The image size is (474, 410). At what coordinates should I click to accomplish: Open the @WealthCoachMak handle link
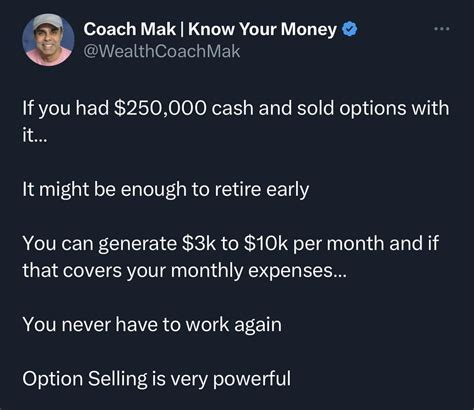162,51
